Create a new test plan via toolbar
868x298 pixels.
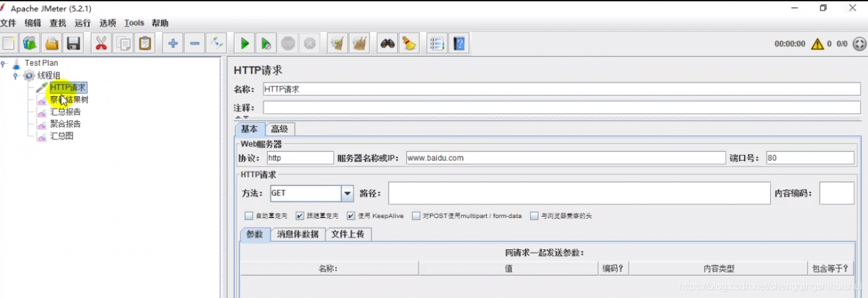pyautogui.click(x=9, y=44)
